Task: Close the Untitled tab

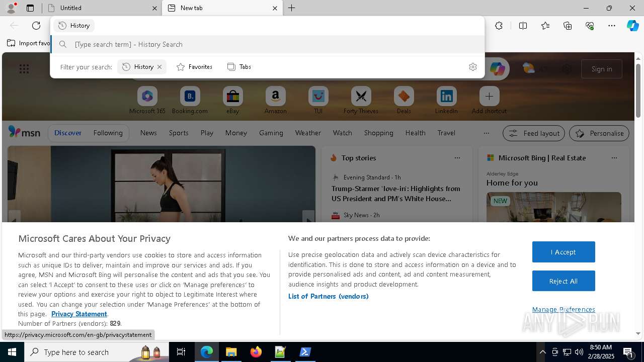Action: click(154, 8)
